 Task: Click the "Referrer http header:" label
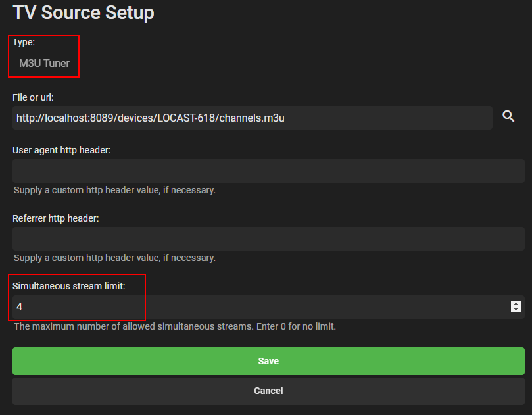pos(56,218)
